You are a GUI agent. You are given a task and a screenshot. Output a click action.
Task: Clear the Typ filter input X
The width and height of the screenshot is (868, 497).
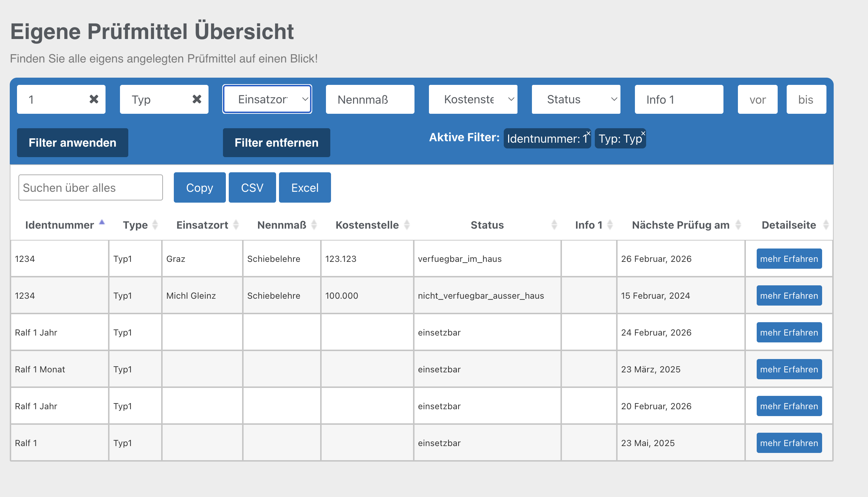[x=197, y=99]
